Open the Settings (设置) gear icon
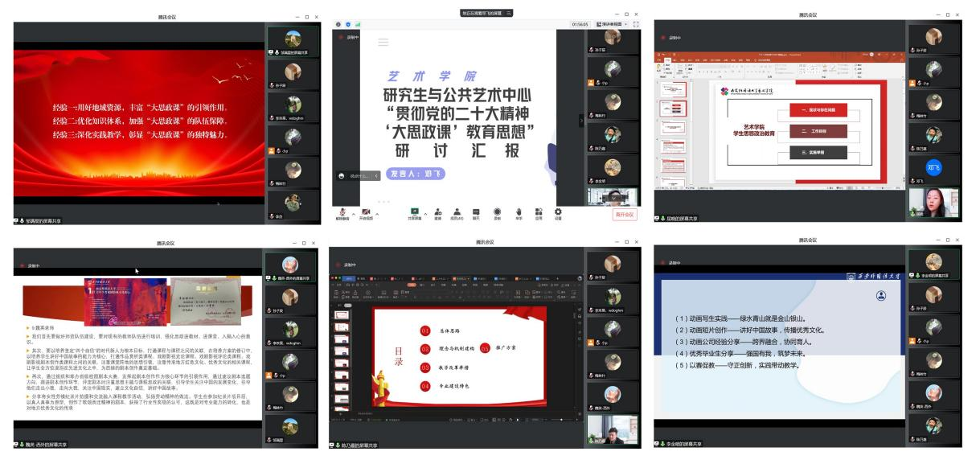This screenshot has height=468, width=980. point(558,211)
